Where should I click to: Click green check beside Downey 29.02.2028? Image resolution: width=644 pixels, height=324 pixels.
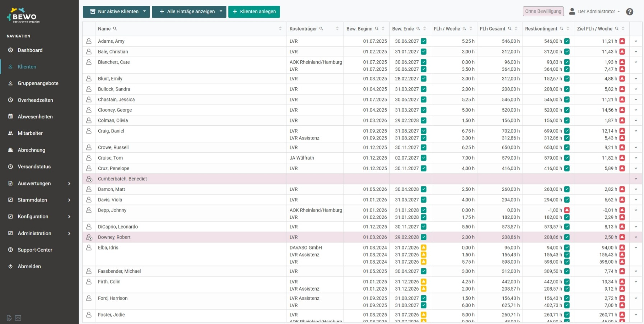click(x=424, y=237)
